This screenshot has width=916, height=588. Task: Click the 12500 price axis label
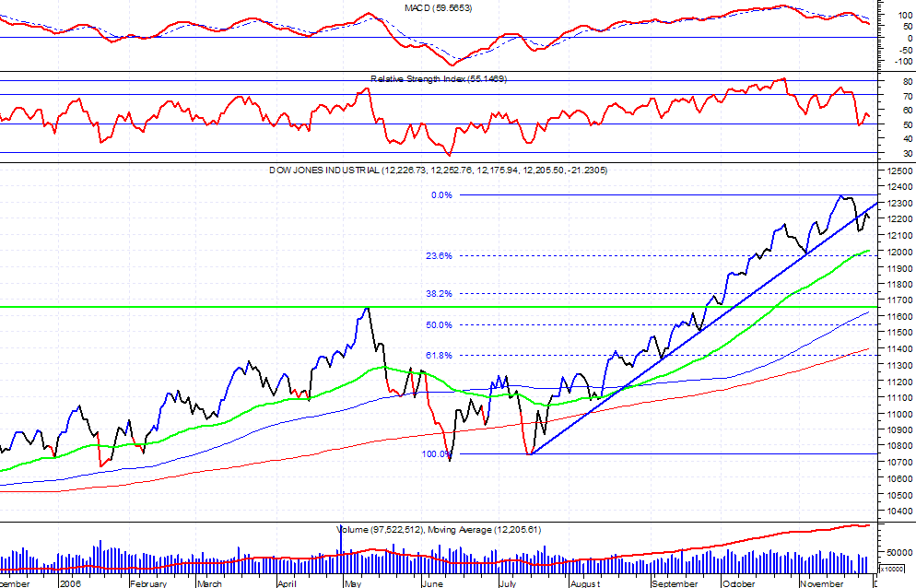(898, 171)
